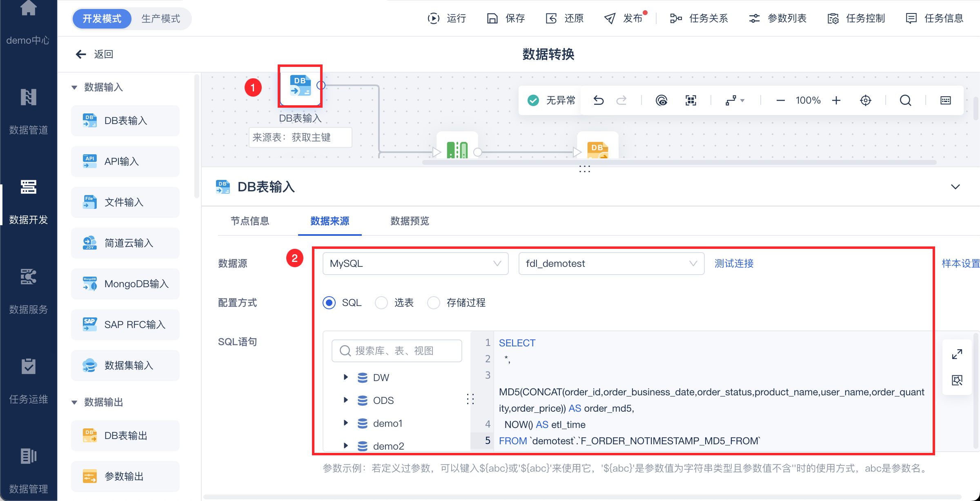
Task: Open the MySQL data source type dropdown
Action: coord(415,264)
